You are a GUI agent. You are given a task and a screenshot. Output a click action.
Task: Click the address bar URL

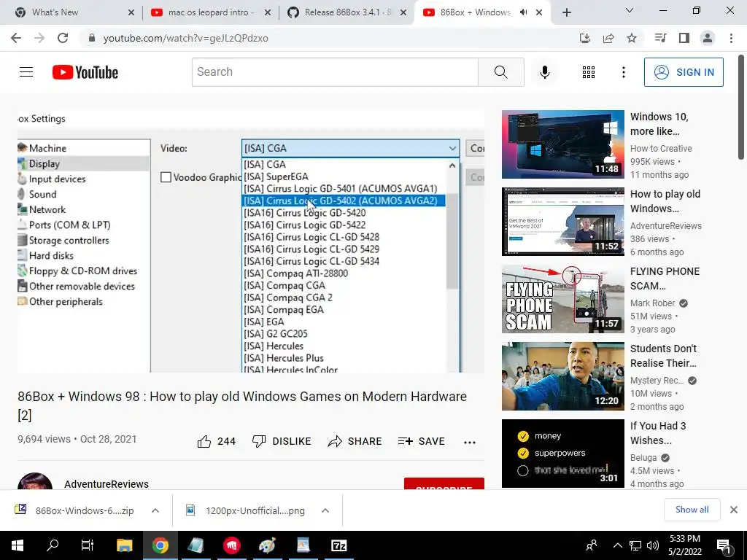[x=186, y=38]
